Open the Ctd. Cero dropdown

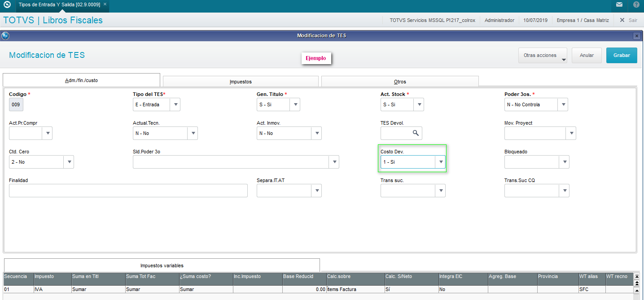69,162
